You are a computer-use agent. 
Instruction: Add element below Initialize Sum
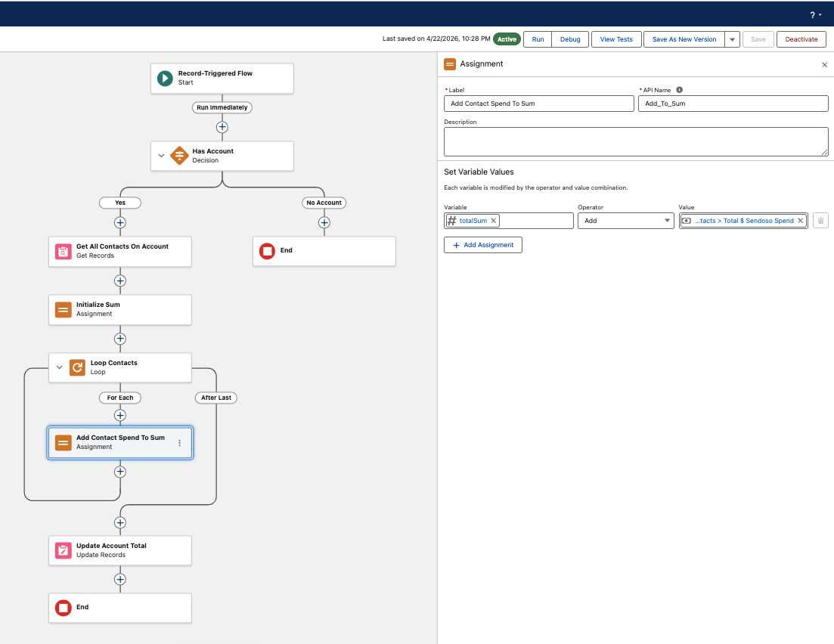click(120, 339)
